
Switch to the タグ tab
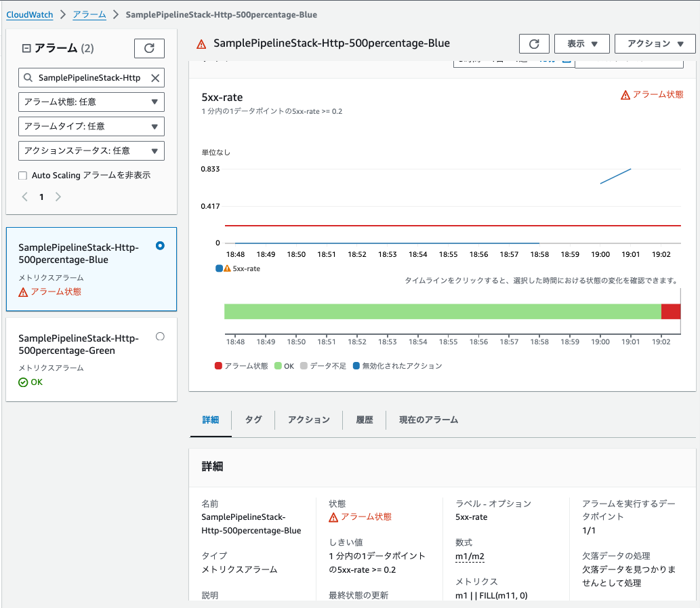(x=253, y=420)
